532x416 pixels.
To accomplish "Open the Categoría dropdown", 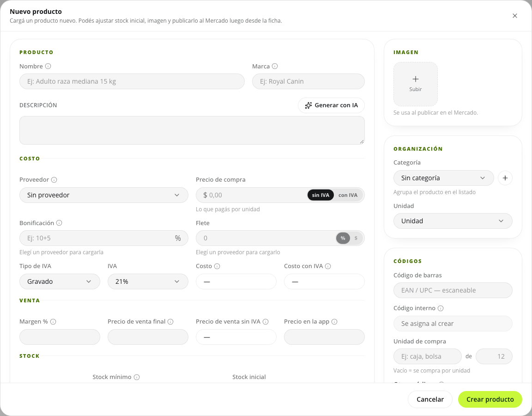I will click(x=443, y=178).
